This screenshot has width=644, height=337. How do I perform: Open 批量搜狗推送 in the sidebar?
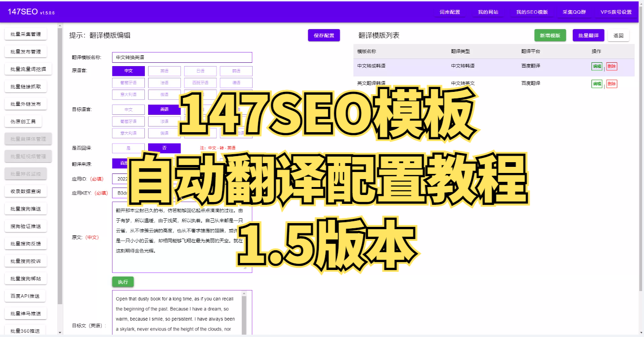point(25,209)
